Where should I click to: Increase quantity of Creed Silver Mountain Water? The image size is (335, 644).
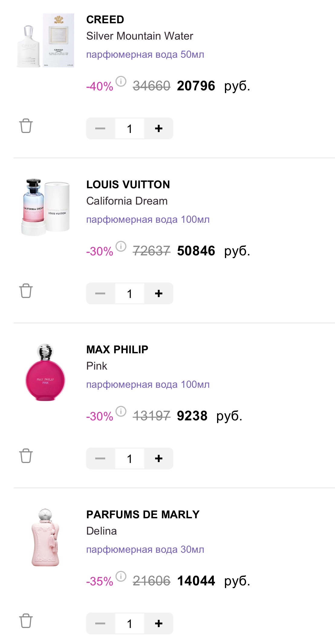[159, 128]
